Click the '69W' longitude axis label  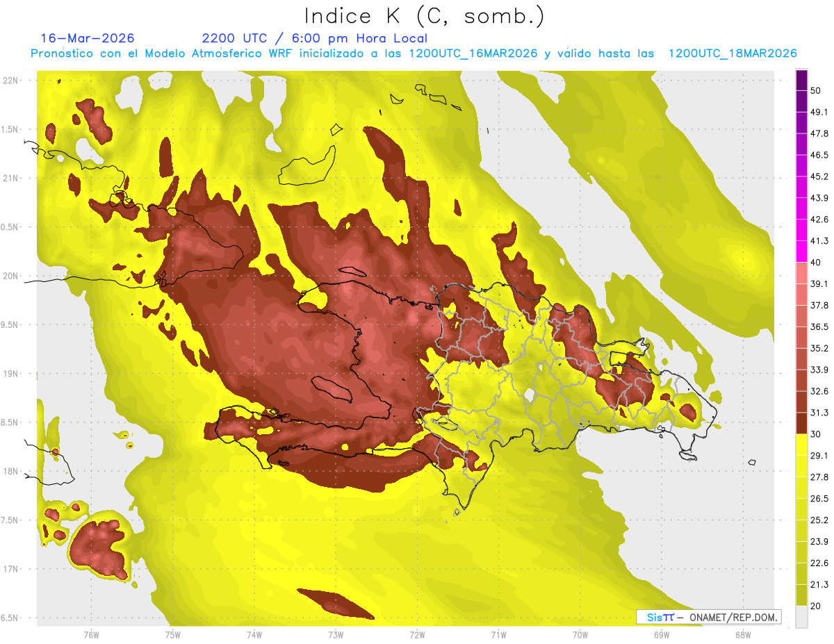tap(661, 634)
